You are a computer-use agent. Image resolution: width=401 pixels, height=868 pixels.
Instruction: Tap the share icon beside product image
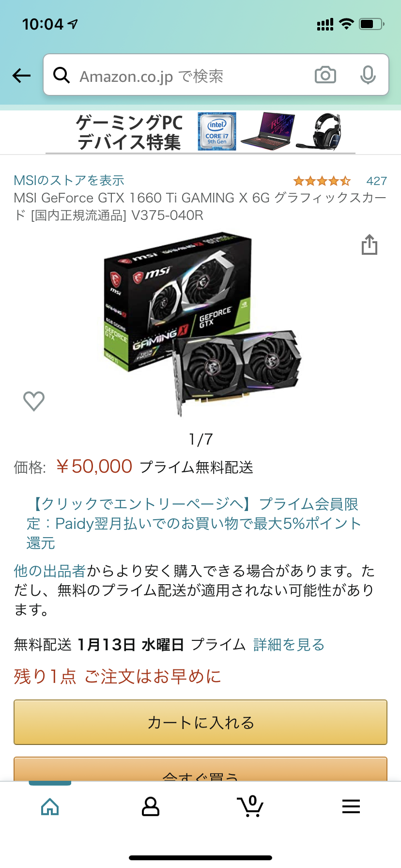click(x=370, y=245)
